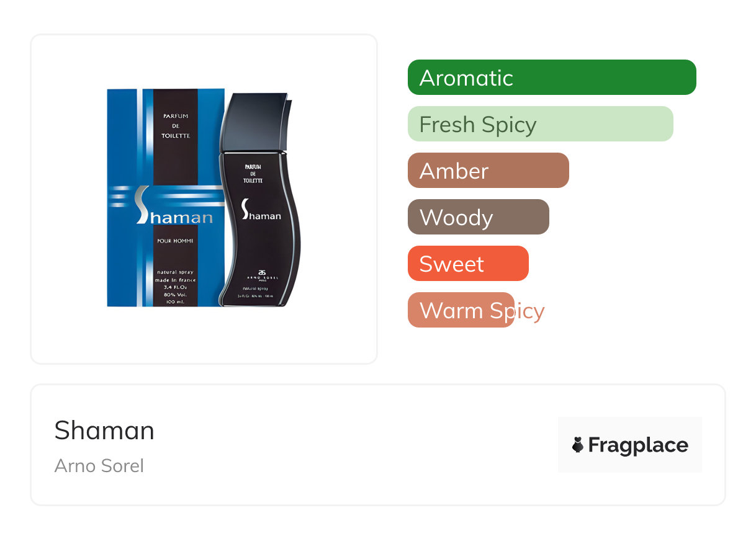Click the Amber accord bar
The height and width of the screenshot is (536, 756).
(488, 171)
